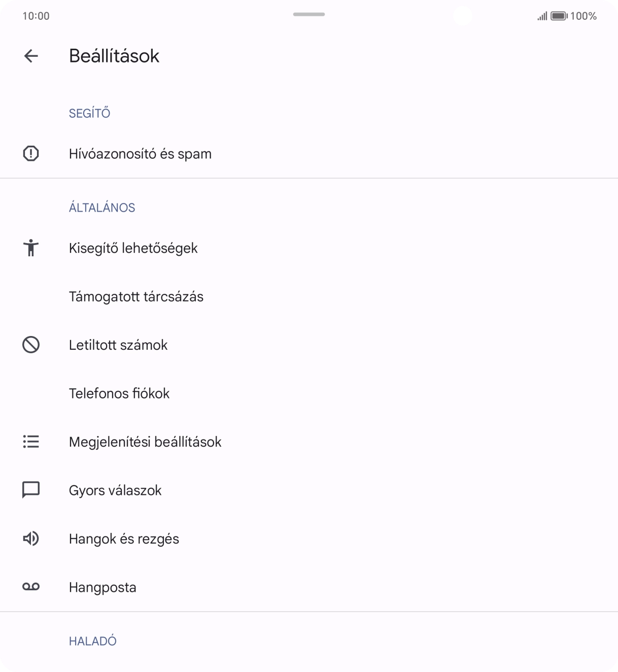Click the Hívóazonosító és spam alert icon
The image size is (618, 672).
click(31, 153)
